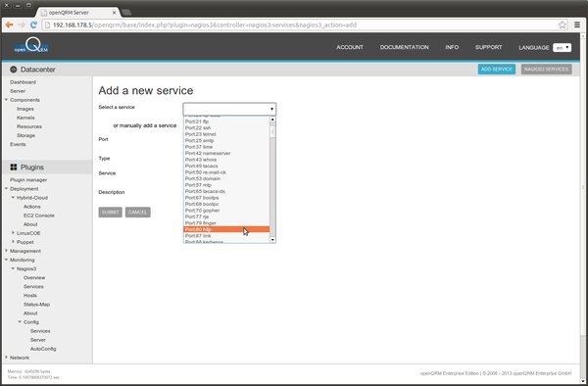Screen dimensions: 588x386
Task: Open the DOCUMENTATION menu
Action: 404,47
